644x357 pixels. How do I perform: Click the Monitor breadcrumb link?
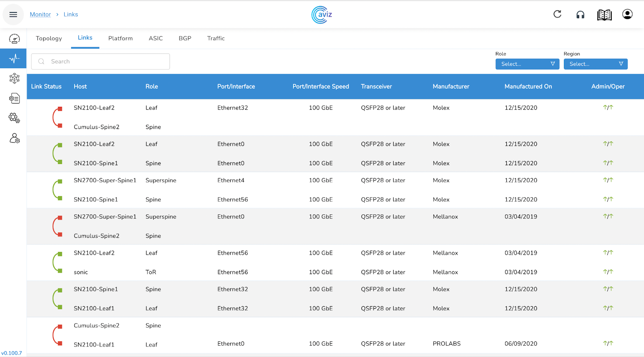[40, 15]
